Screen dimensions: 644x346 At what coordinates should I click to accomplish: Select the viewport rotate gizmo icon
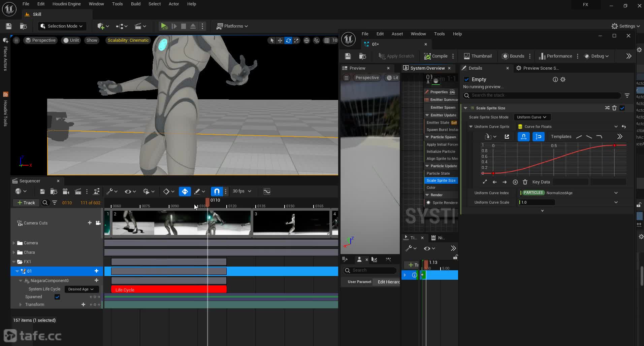(288, 40)
